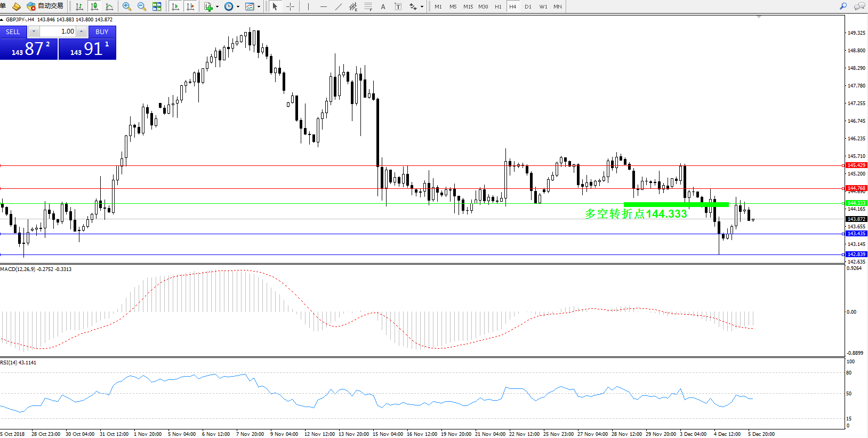Expand the chart templates dropdown arrow
This screenshot has height=438, width=868.
pyautogui.click(x=259, y=7)
